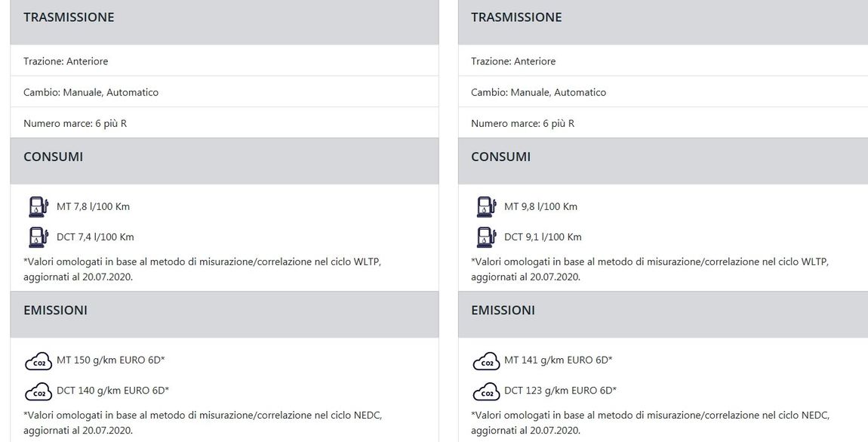Image resolution: width=868 pixels, height=442 pixels.
Task: Select left 'Trazione: Anteriore' row
Action: pyautogui.click(x=224, y=61)
